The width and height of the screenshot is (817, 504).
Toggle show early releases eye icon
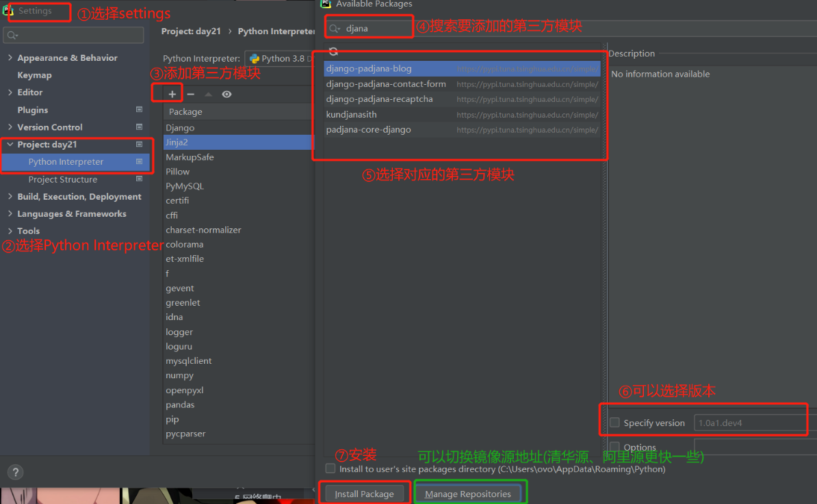[226, 94]
